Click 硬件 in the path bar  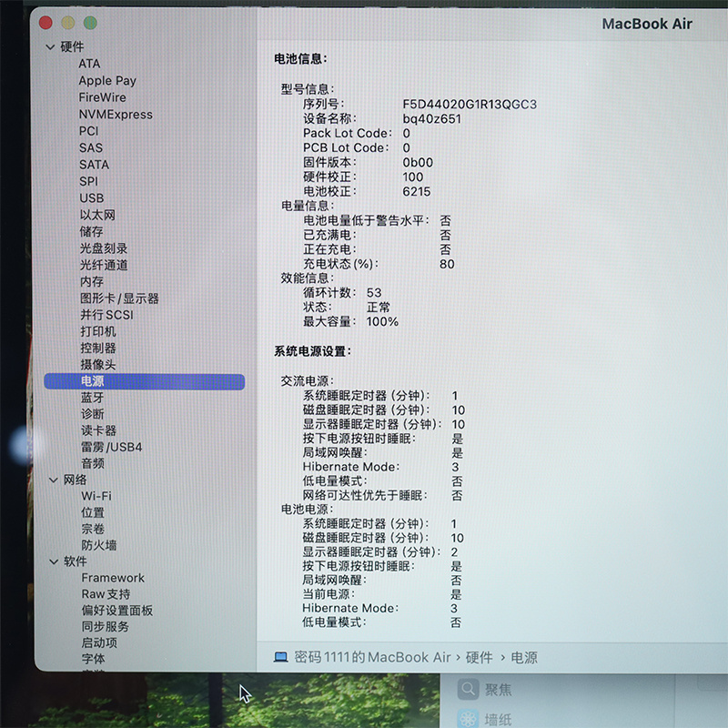(480, 657)
